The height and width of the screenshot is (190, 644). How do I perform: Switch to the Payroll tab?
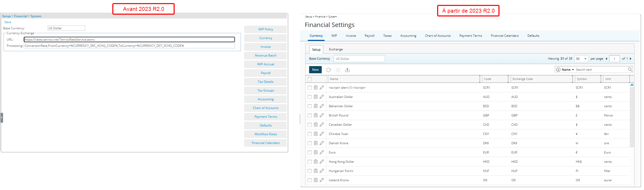369,36
